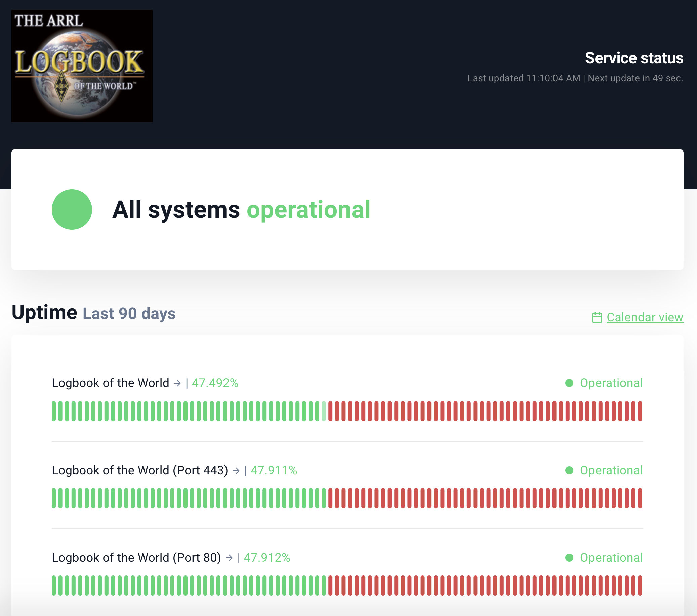Open the Logbook of the World monitor link
The height and width of the screenshot is (616, 697).
pyautogui.click(x=111, y=383)
